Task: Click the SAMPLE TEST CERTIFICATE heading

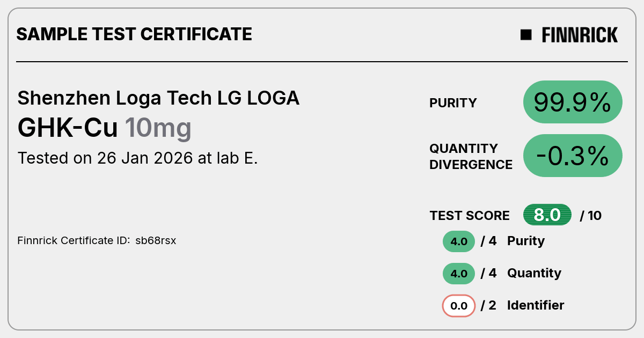Action: 134,34
